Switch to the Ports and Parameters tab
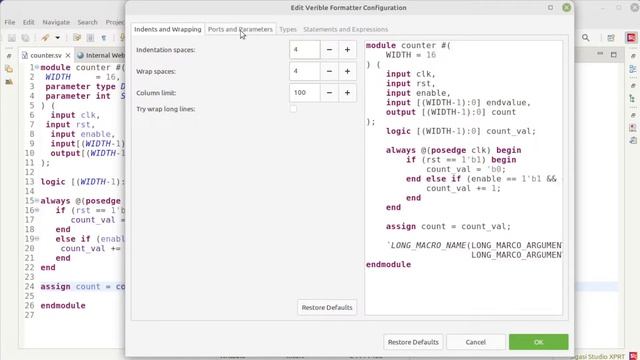The image size is (640, 360). coord(240,29)
